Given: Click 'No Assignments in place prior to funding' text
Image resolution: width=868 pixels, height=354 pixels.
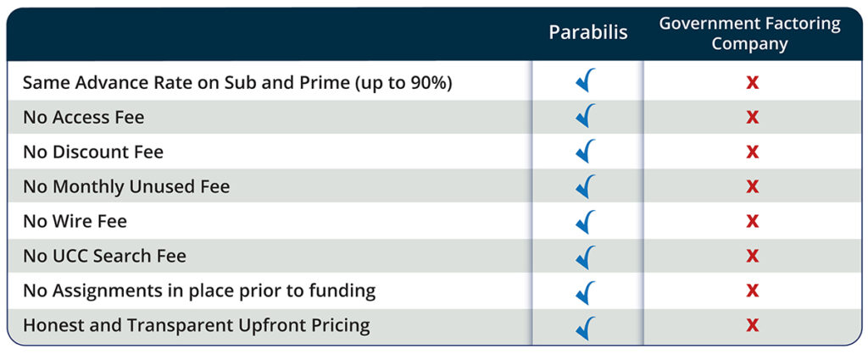Looking at the screenshot, I should click(x=199, y=290).
